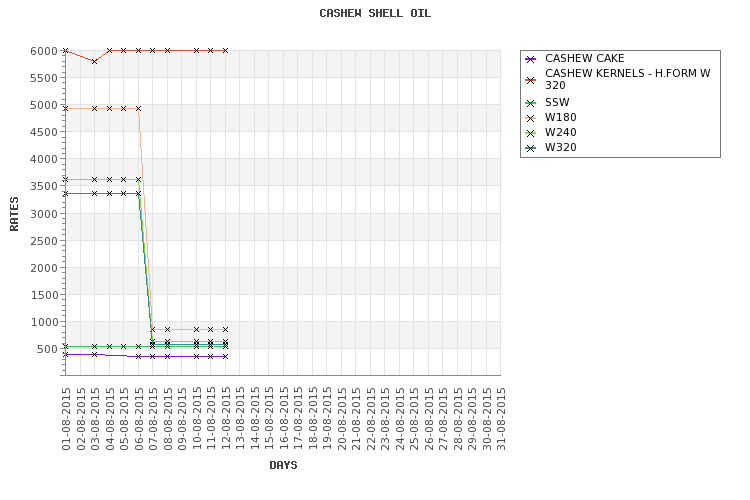Click the 3500 tick on the rates axis
Screen dimensions: 750x500
click(x=44, y=186)
